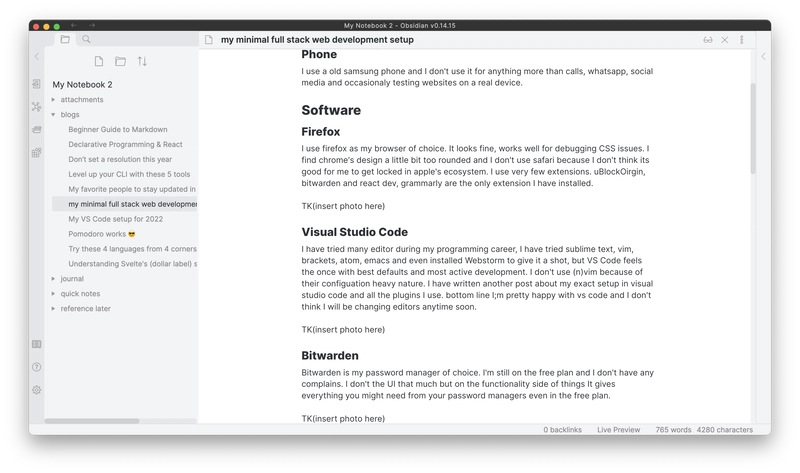Place cursor in the Firefox heading

(x=320, y=132)
